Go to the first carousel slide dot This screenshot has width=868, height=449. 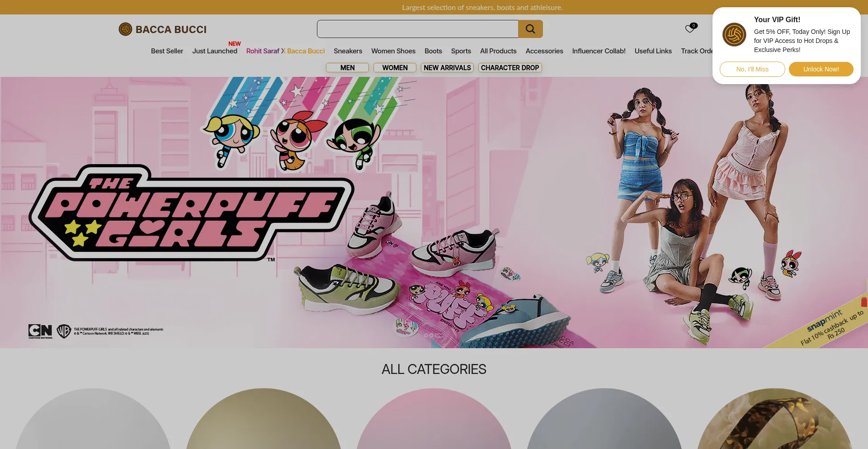coord(426,336)
